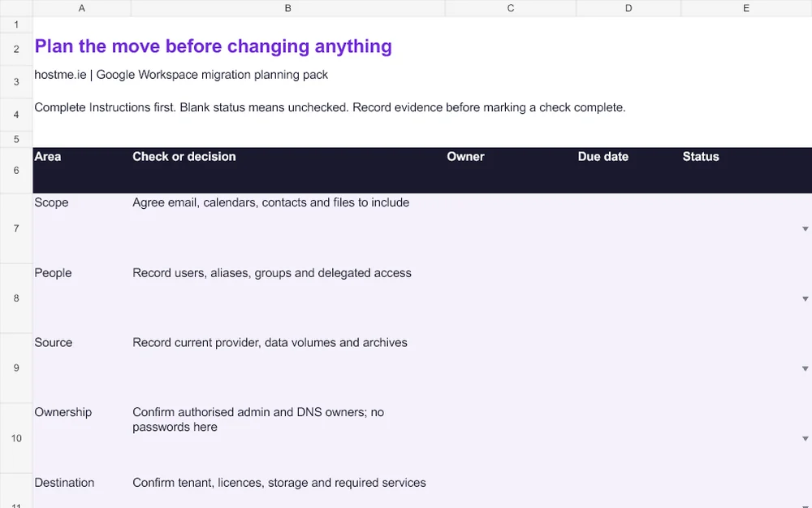The height and width of the screenshot is (508, 812).
Task: Select 'Record users, aliases, groups' cell
Action: point(288,298)
